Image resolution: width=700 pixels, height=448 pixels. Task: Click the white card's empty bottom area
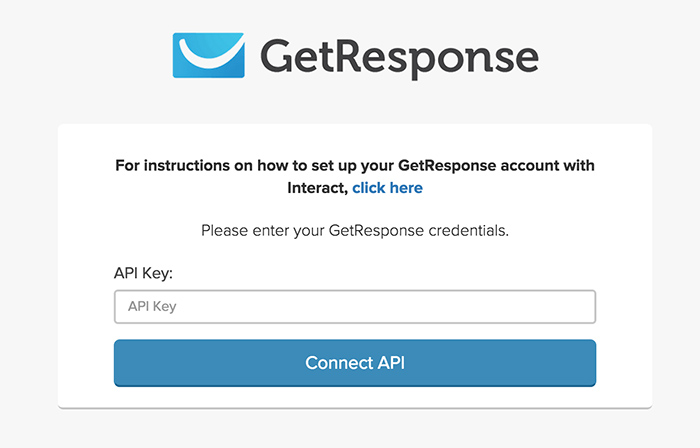coord(355,397)
